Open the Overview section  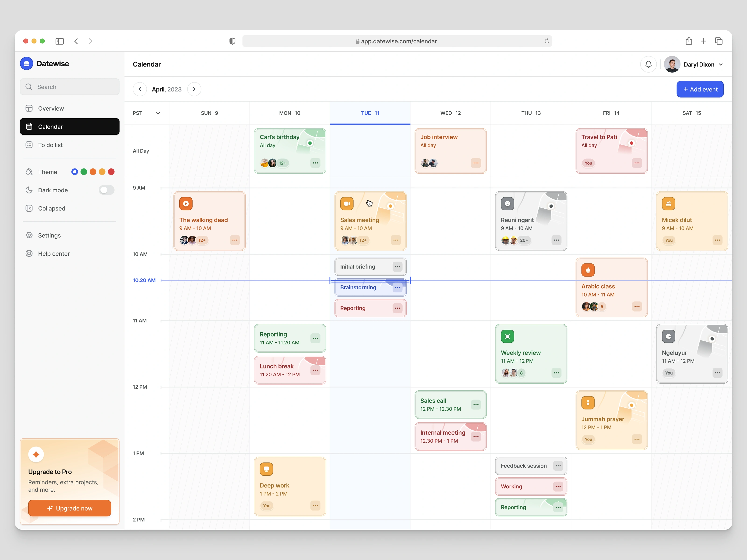pyautogui.click(x=51, y=108)
